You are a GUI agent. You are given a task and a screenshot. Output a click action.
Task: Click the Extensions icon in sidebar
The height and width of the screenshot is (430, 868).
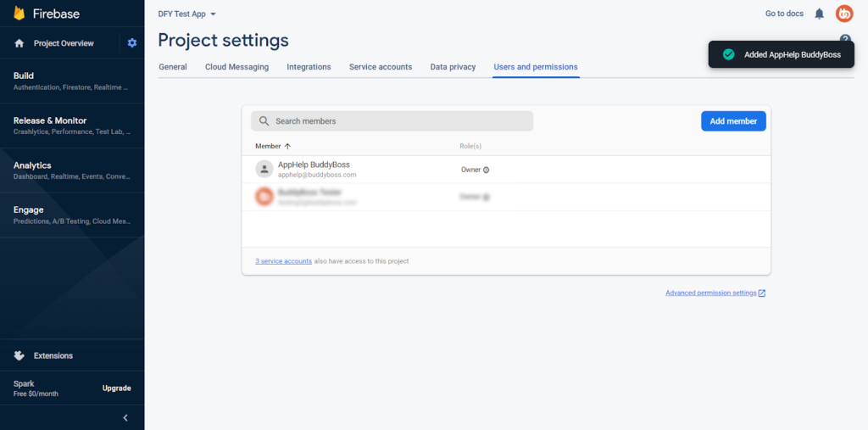pos(19,355)
